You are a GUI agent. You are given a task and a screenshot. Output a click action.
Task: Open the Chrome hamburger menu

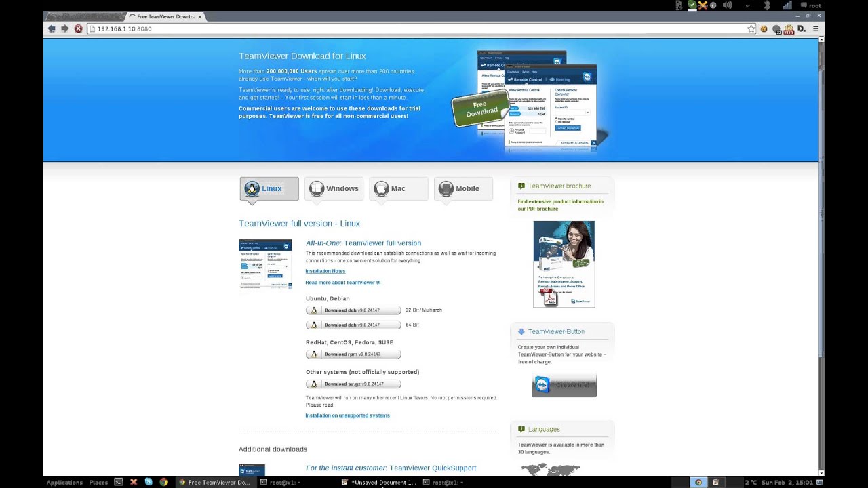(x=816, y=28)
